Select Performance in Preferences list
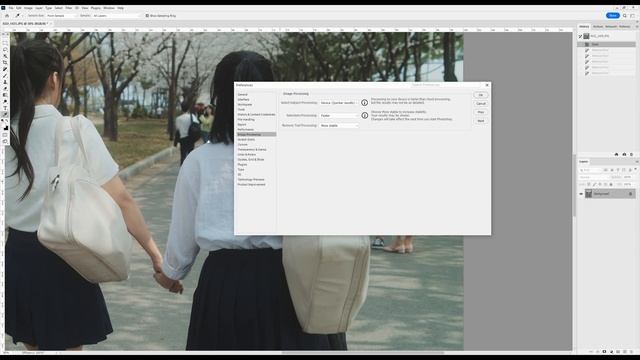 tap(246, 129)
